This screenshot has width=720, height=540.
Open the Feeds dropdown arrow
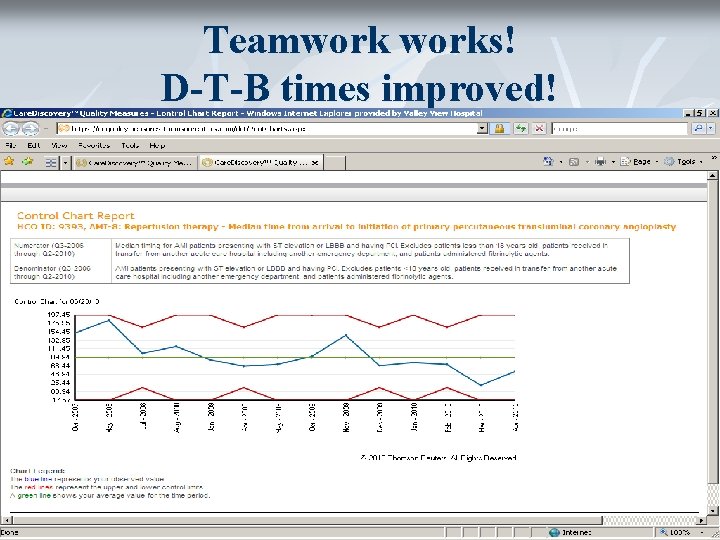586,162
